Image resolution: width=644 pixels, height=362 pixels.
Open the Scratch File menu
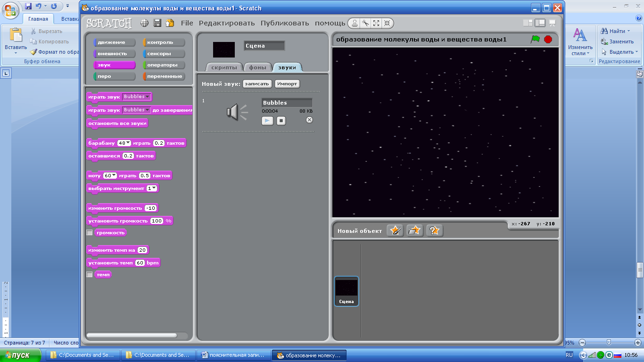187,23
